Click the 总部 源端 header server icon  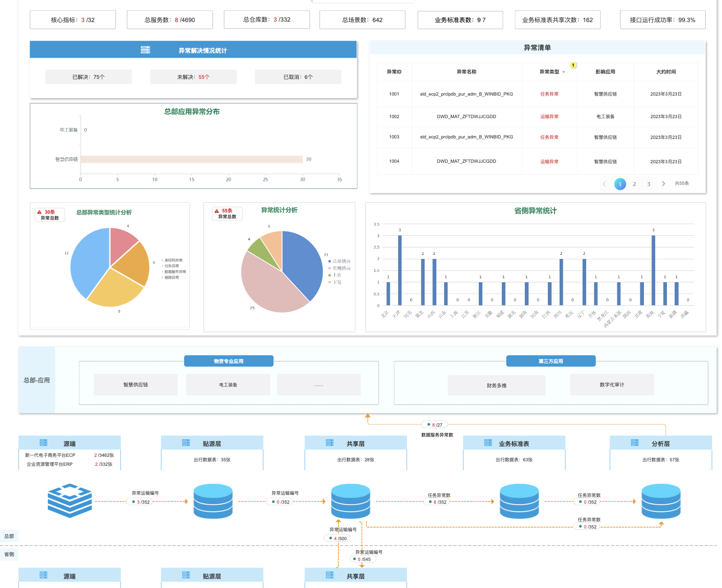click(43, 443)
